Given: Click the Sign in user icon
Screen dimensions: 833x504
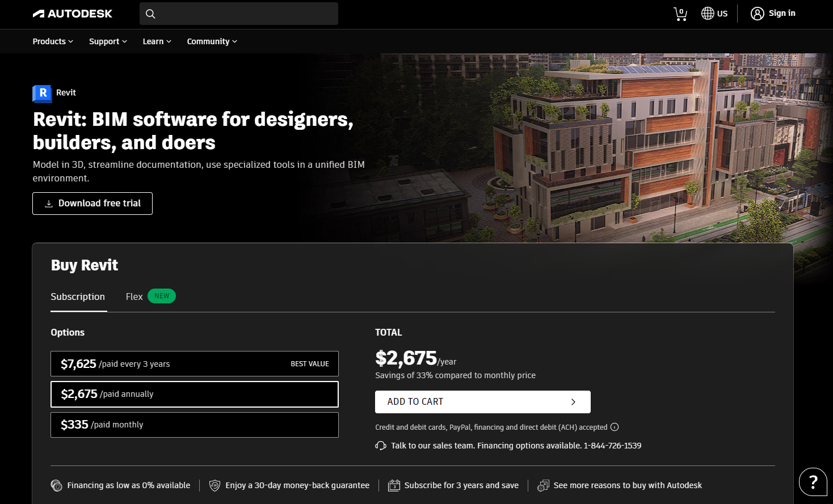Looking at the screenshot, I should pyautogui.click(x=758, y=14).
